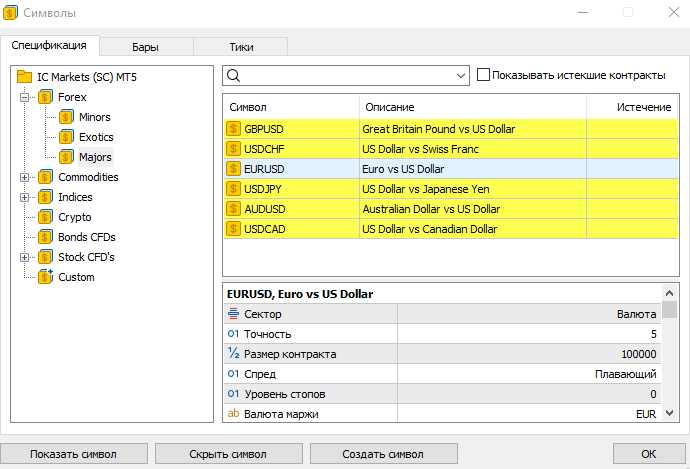The width and height of the screenshot is (690, 469).
Task: Select the Custom tree label
Action: 76,277
